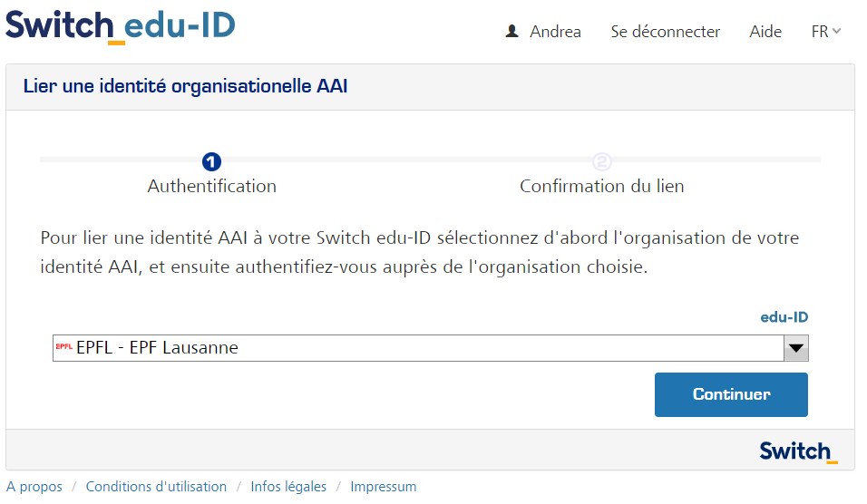This screenshot has width=867, height=504.
Task: Open Conditions d'utilisation link
Action: (x=156, y=487)
